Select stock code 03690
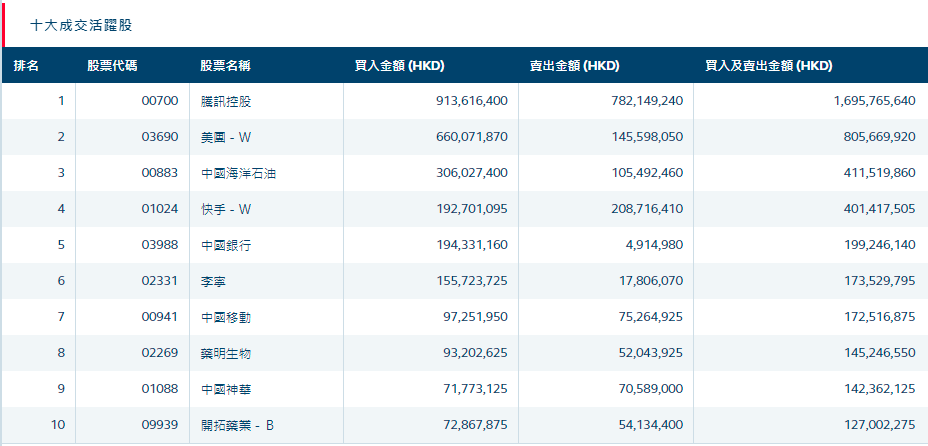Viewport: 928px width, 446px height. pos(160,137)
